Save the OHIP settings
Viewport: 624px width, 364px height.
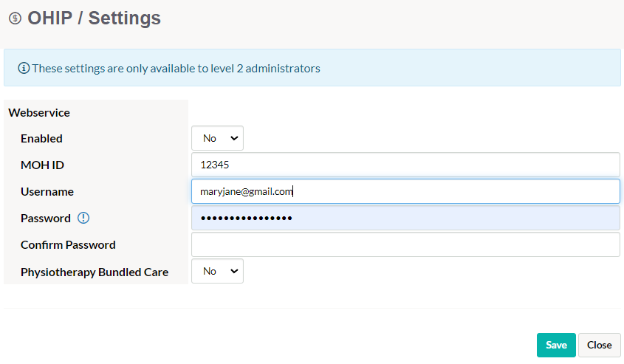pyautogui.click(x=556, y=345)
